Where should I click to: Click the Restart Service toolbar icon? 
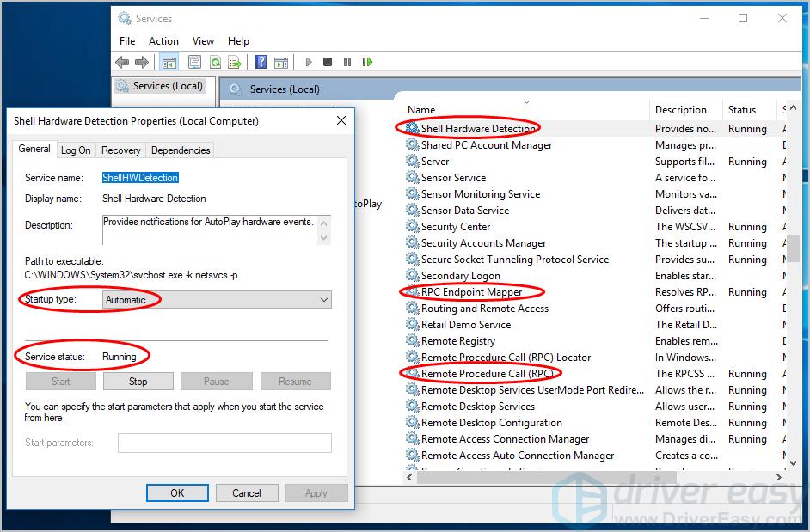point(367,62)
